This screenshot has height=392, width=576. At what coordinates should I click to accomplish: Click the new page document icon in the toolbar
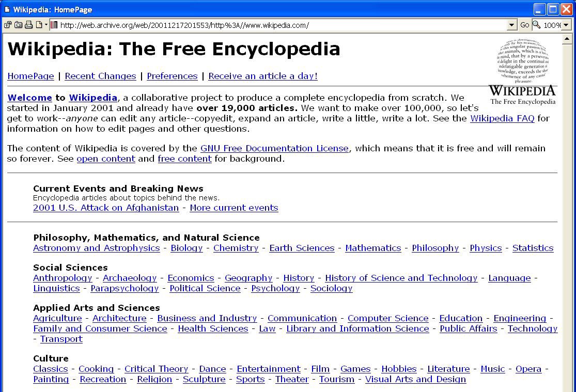tap(39, 25)
